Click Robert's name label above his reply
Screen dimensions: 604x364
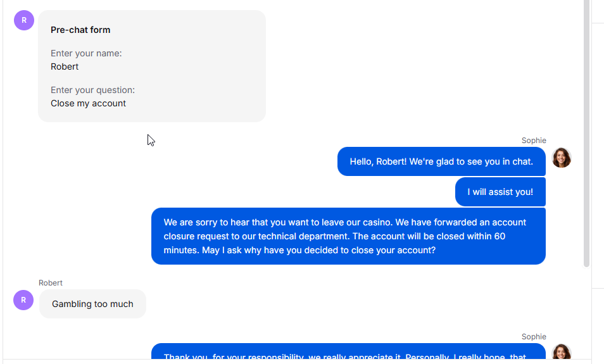point(51,283)
